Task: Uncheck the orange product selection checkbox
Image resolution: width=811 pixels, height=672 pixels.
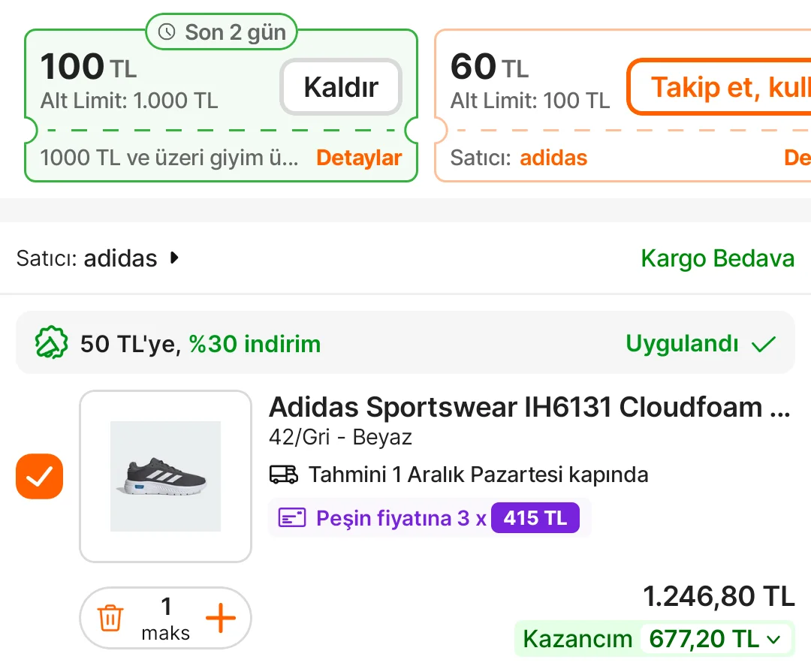Action: tap(40, 476)
